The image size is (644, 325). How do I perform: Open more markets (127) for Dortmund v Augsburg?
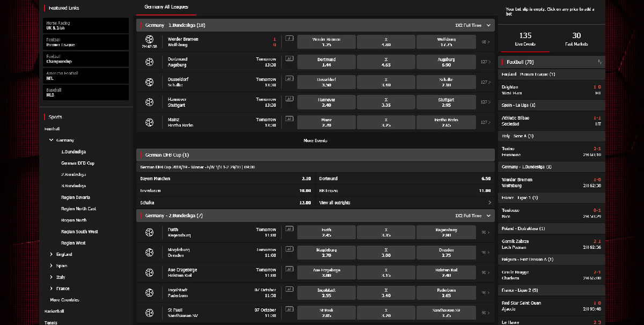click(485, 62)
